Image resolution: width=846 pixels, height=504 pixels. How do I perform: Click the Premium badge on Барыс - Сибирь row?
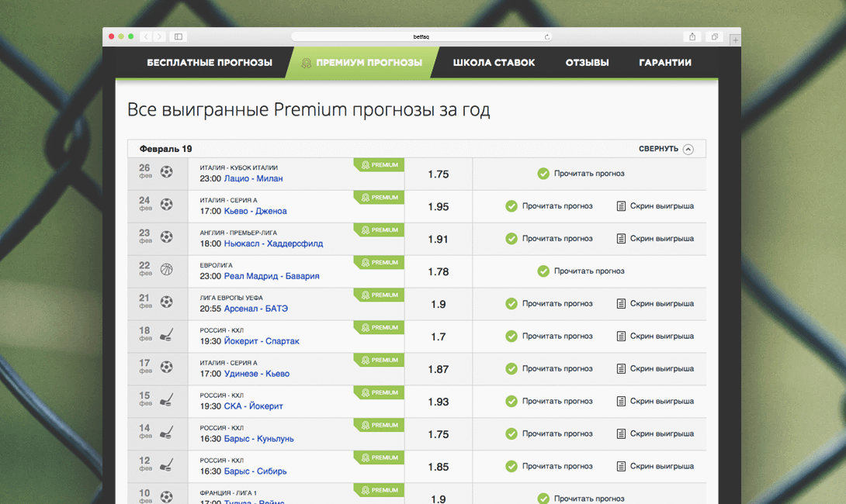pos(379,457)
